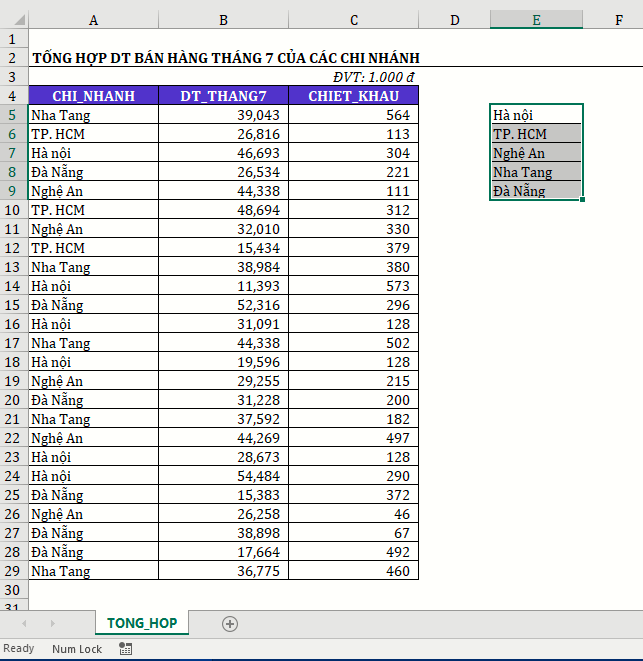Click the next sheet navigation arrow
The width and height of the screenshot is (643, 661).
pyautogui.click(x=51, y=624)
